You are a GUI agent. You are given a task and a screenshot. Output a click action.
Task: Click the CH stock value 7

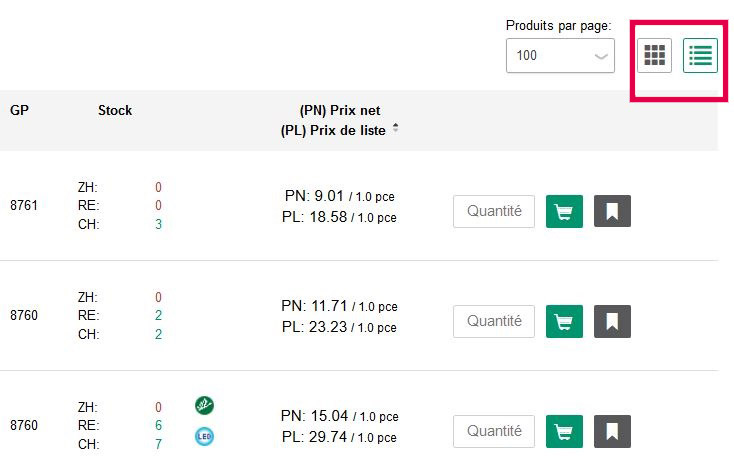158,443
